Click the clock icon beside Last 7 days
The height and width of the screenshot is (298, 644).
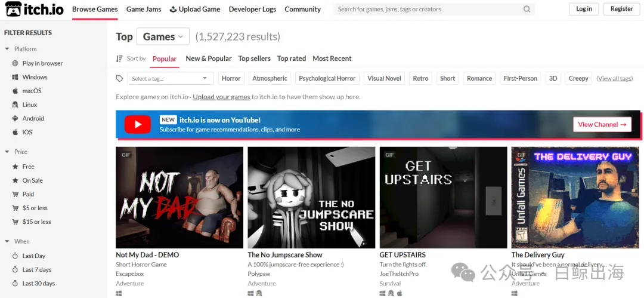click(15, 269)
